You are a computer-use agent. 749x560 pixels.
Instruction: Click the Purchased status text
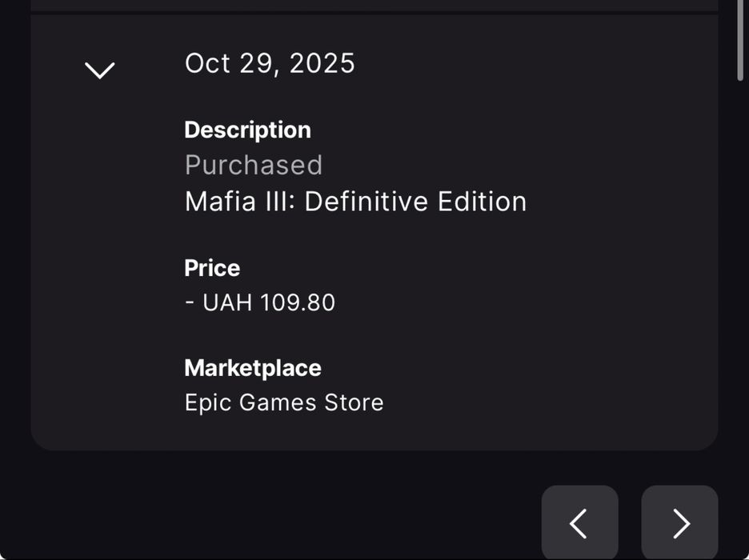(253, 165)
